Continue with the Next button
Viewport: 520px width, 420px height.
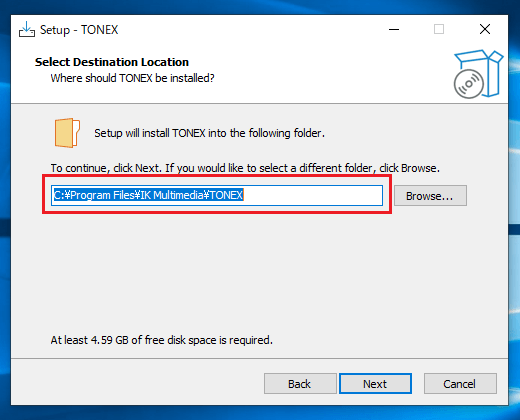click(x=375, y=384)
